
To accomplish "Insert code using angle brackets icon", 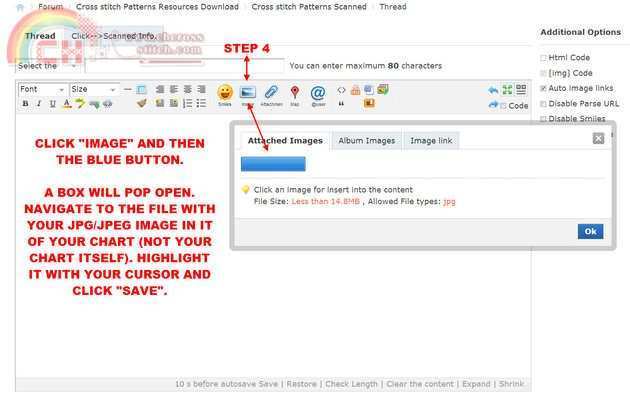I will [341, 90].
